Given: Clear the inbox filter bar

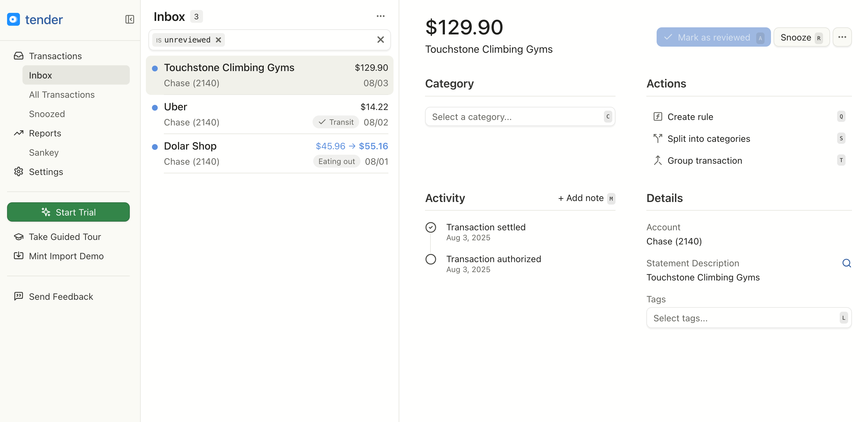Looking at the screenshot, I should (x=380, y=40).
